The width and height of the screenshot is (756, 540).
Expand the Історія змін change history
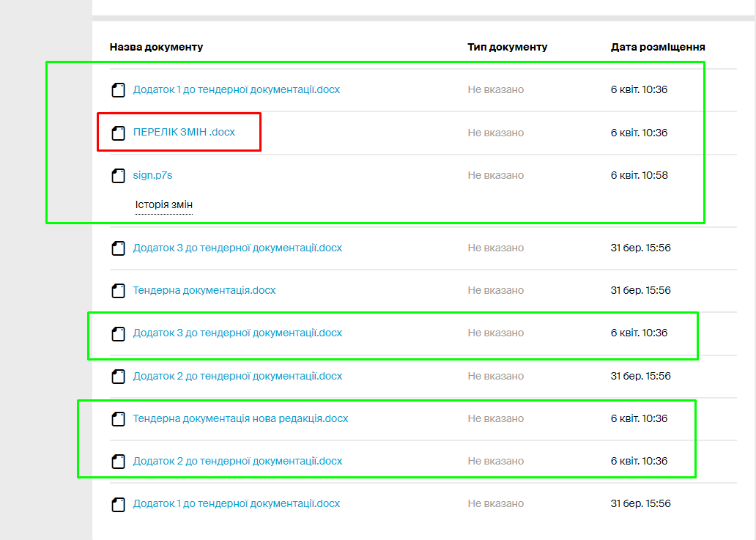click(x=163, y=204)
